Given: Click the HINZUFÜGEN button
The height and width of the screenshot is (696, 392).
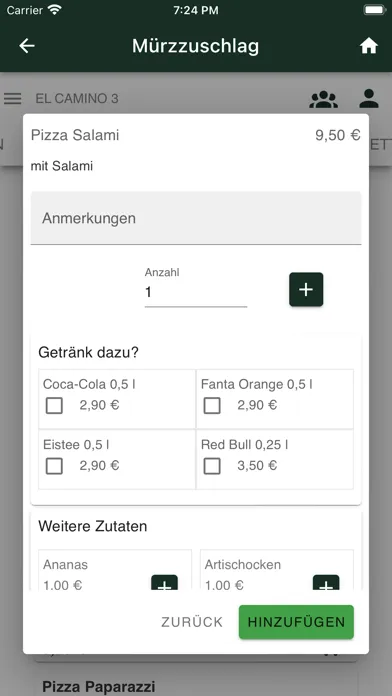Looking at the screenshot, I should 296,622.
